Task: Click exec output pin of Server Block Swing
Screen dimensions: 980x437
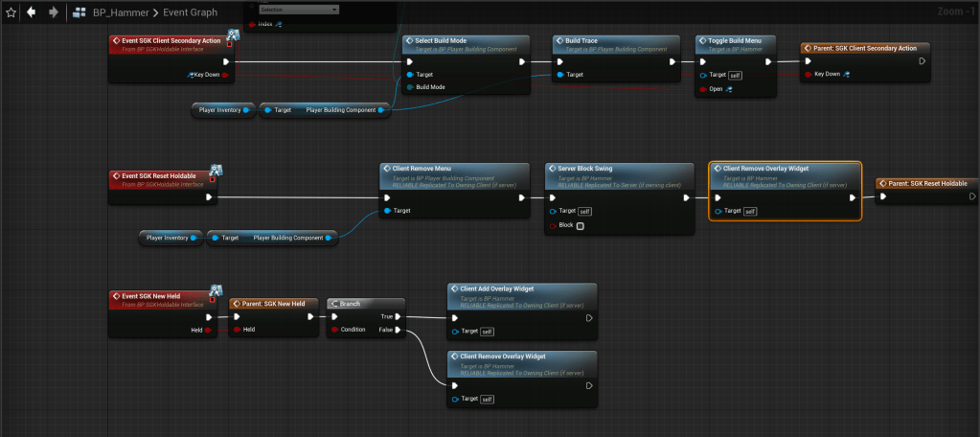Action: 686,197
